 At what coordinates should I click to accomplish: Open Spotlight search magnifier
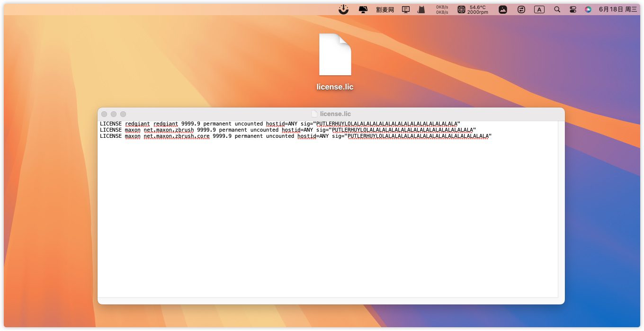point(557,9)
